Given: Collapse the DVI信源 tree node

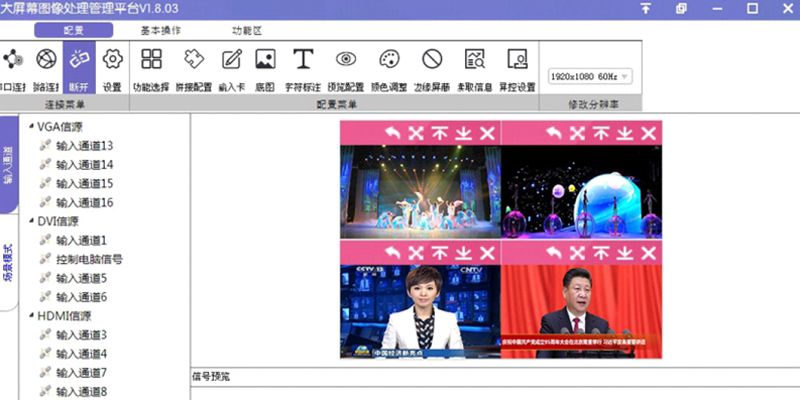Looking at the screenshot, I should [x=32, y=222].
